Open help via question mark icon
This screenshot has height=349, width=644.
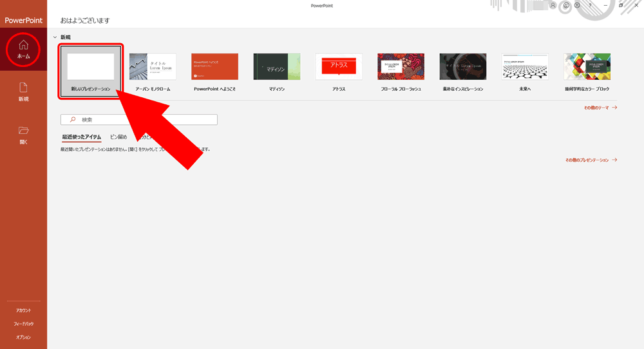coord(590,5)
